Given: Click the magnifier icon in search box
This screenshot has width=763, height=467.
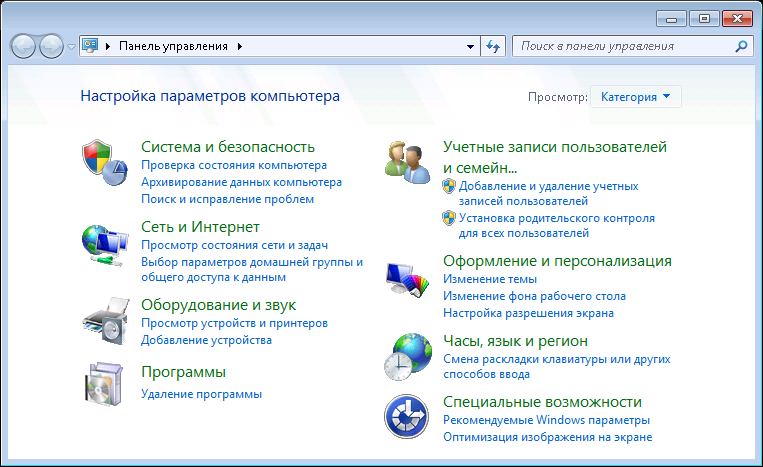Looking at the screenshot, I should click(741, 46).
